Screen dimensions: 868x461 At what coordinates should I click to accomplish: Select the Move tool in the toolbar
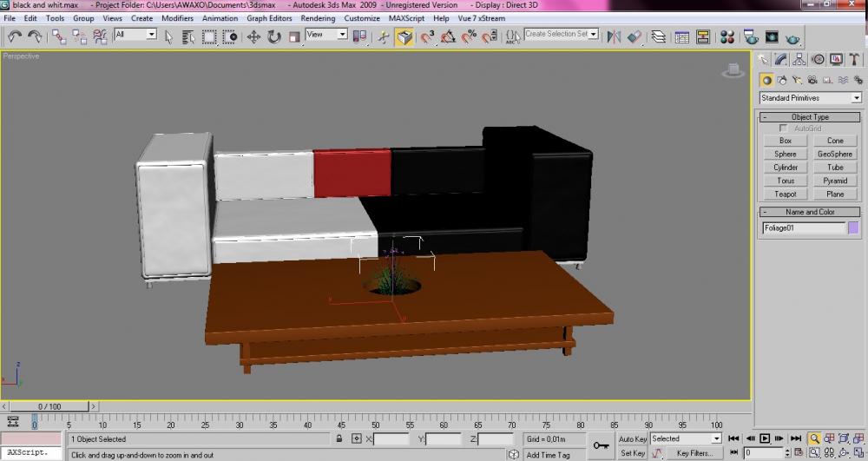click(x=254, y=36)
